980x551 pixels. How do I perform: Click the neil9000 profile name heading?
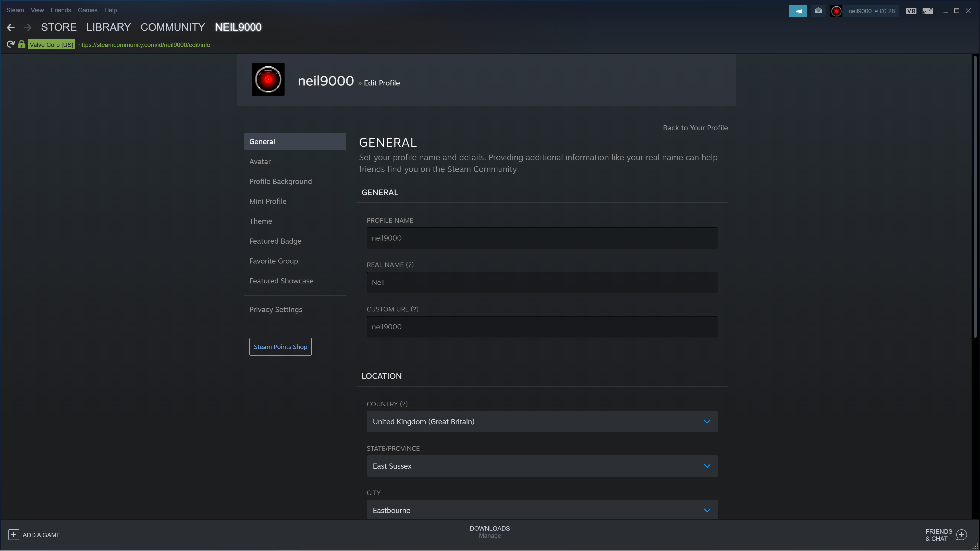pos(326,81)
